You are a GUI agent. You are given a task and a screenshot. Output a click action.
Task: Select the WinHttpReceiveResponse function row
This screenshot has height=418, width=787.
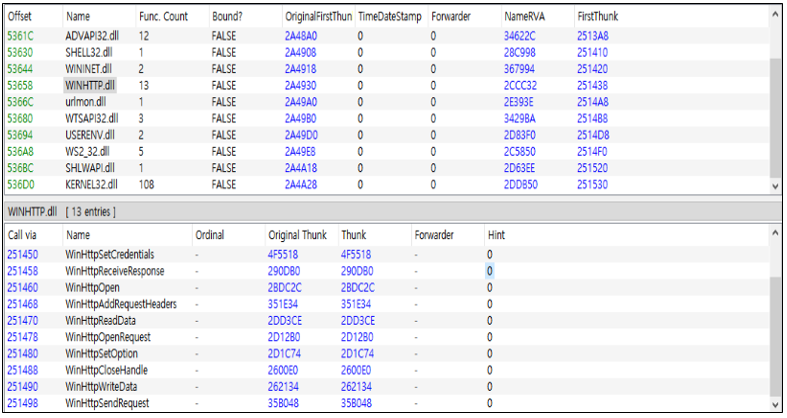point(386,271)
